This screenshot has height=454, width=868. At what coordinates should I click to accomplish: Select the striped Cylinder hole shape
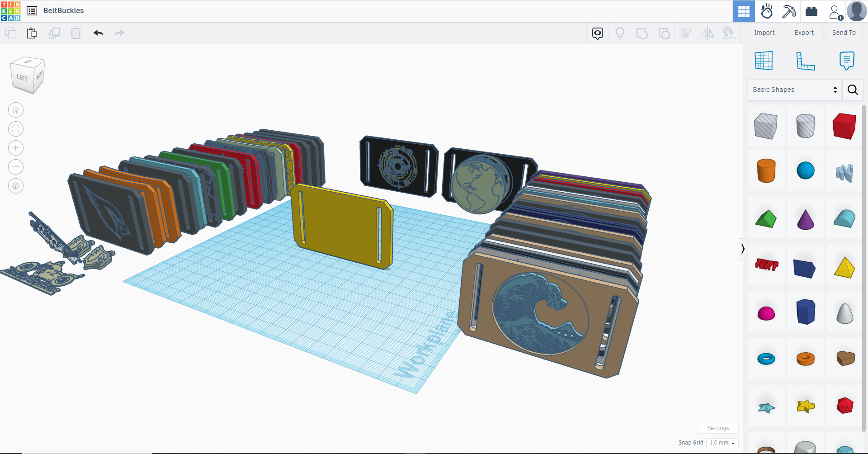click(x=805, y=126)
